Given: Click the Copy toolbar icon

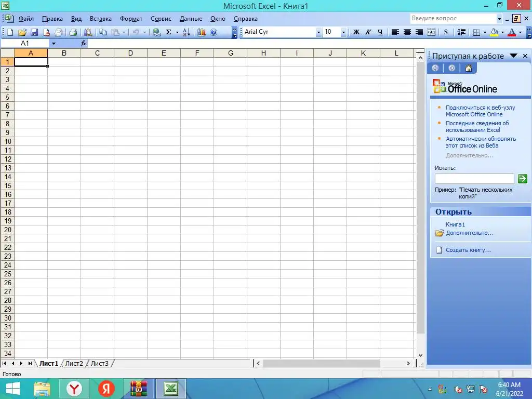Looking at the screenshot, I should pyautogui.click(x=103, y=32).
